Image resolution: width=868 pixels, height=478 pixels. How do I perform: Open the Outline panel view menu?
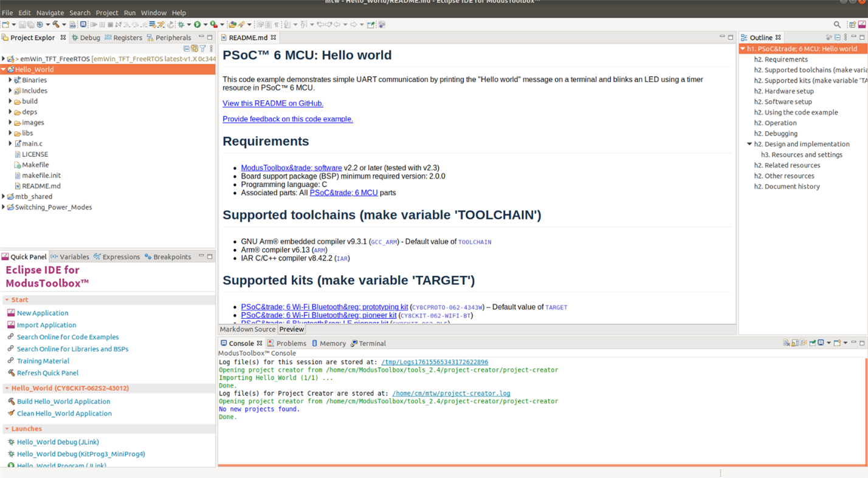coord(846,38)
